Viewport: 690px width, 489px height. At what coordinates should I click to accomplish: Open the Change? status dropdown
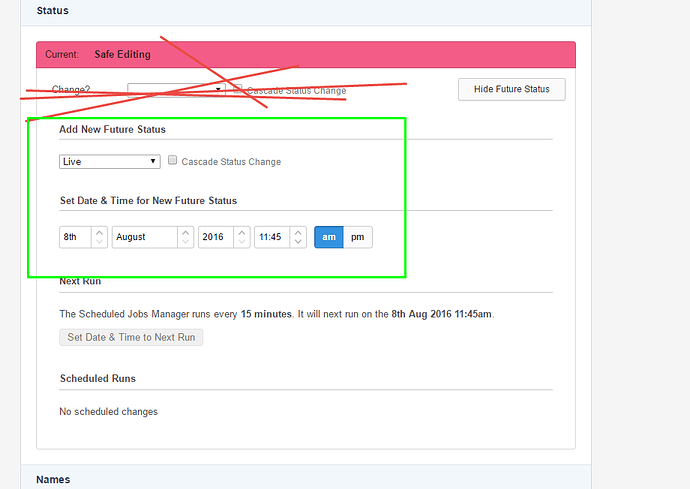175,89
